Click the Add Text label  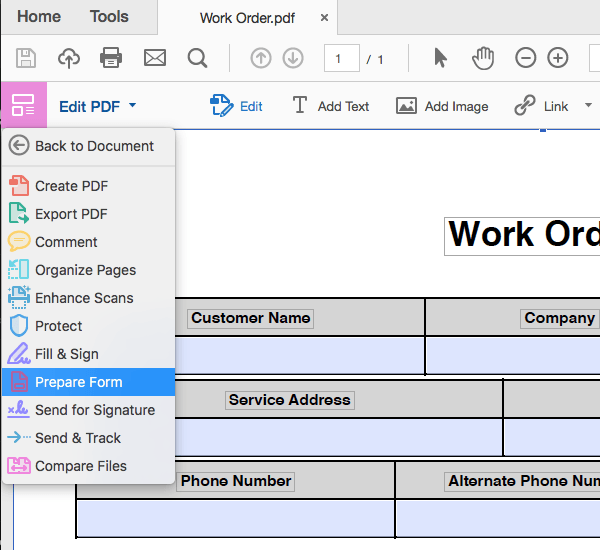click(x=343, y=106)
